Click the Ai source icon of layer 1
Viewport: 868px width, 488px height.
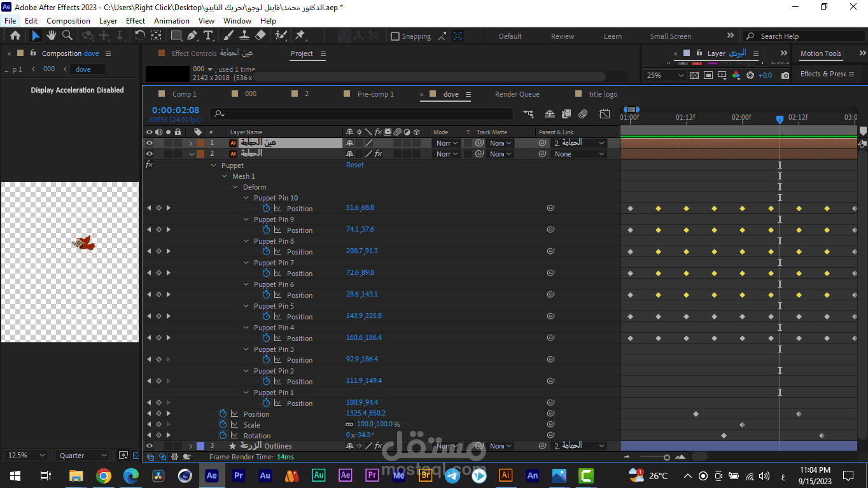click(x=233, y=143)
